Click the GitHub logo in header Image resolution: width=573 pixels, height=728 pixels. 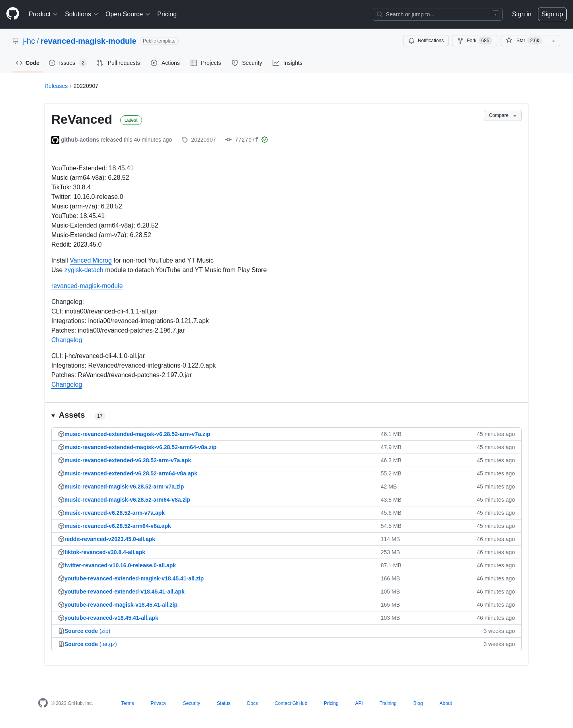click(x=13, y=14)
